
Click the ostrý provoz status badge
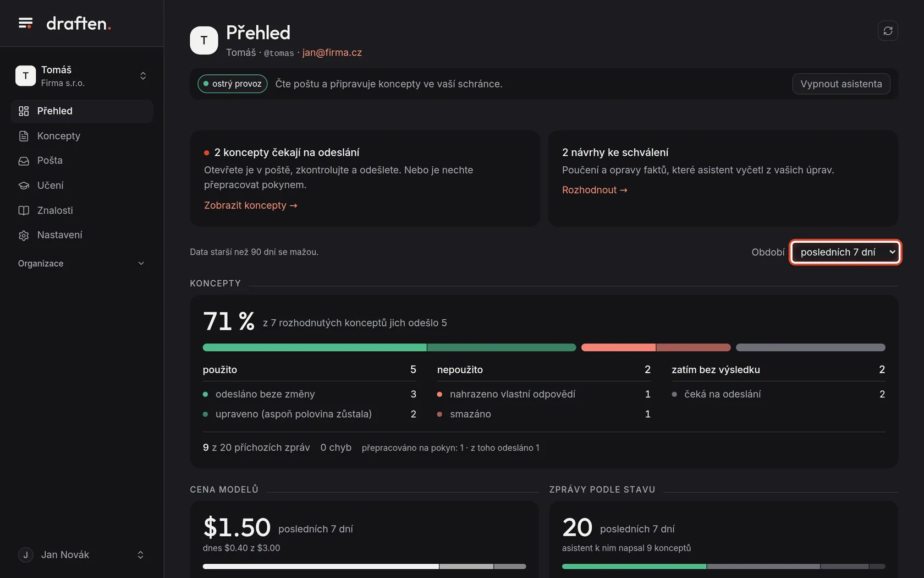233,84
